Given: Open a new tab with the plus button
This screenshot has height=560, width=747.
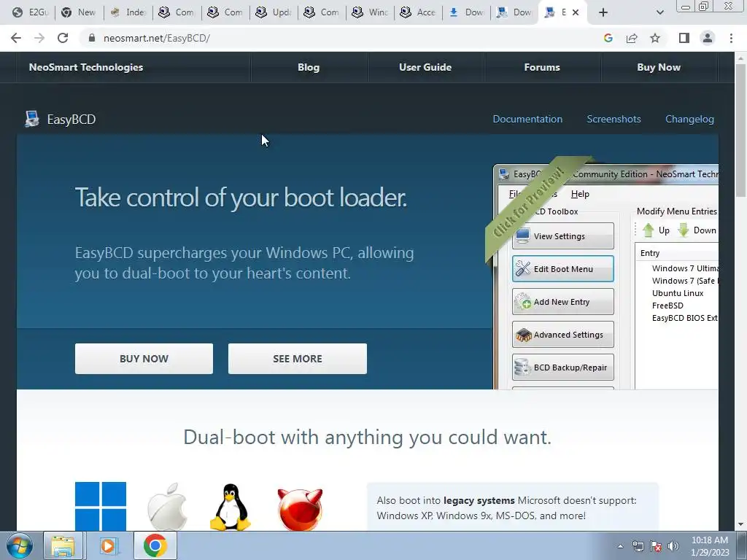Looking at the screenshot, I should pyautogui.click(x=603, y=12).
